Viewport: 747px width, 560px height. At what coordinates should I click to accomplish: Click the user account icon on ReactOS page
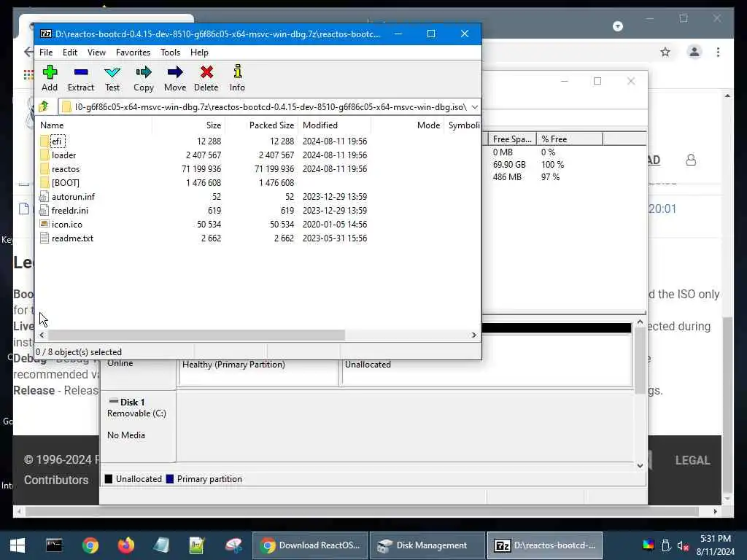[x=691, y=160]
